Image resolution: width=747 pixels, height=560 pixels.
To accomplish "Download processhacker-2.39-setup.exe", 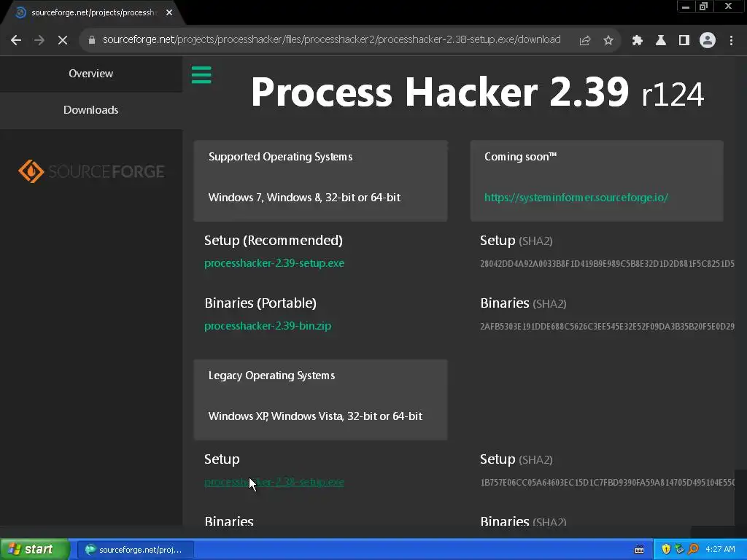I will pyautogui.click(x=274, y=263).
